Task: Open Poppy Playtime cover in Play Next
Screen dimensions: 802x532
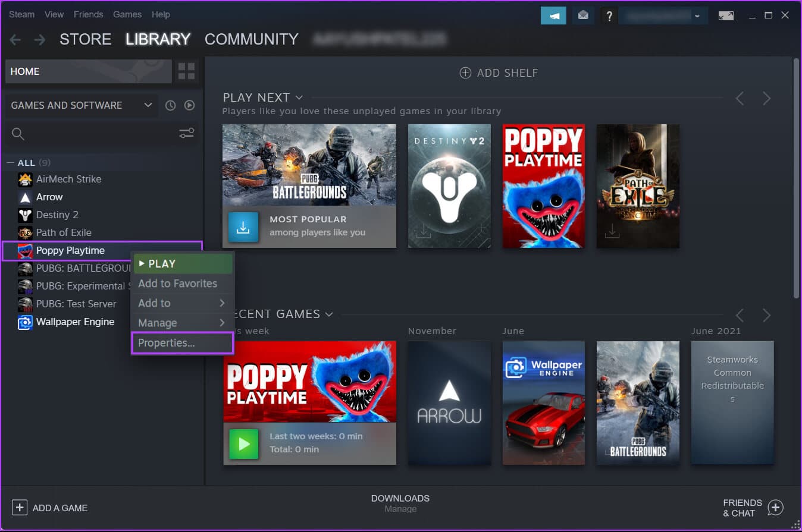Action: click(x=544, y=186)
